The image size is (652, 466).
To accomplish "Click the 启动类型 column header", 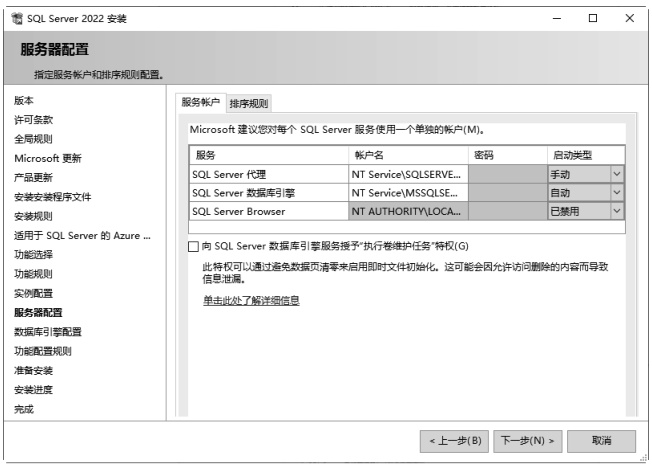I will click(x=585, y=155).
